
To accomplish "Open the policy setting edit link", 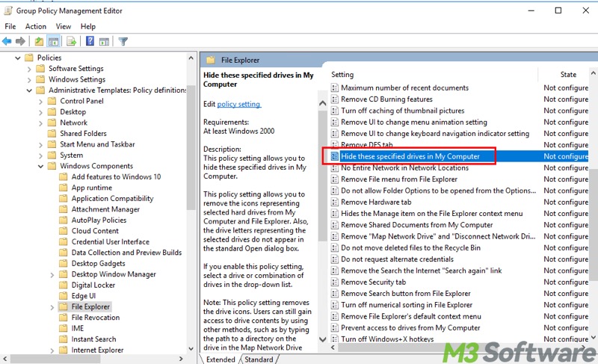I will coord(239,104).
